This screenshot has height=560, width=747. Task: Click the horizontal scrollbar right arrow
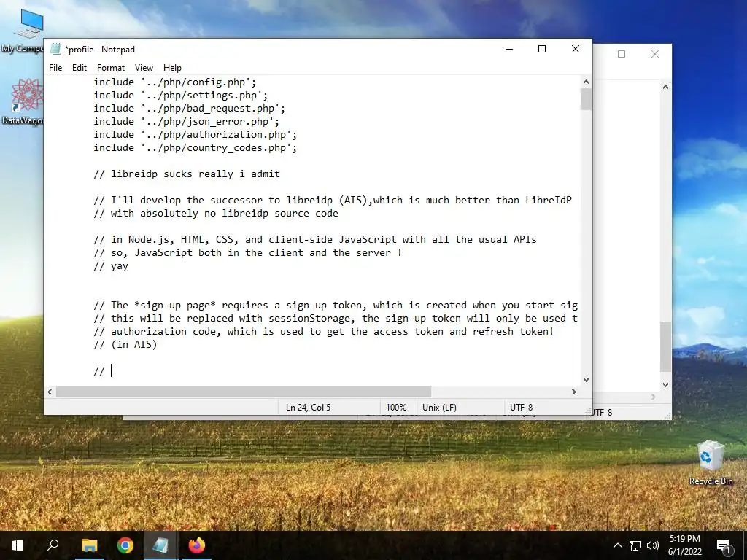574,392
